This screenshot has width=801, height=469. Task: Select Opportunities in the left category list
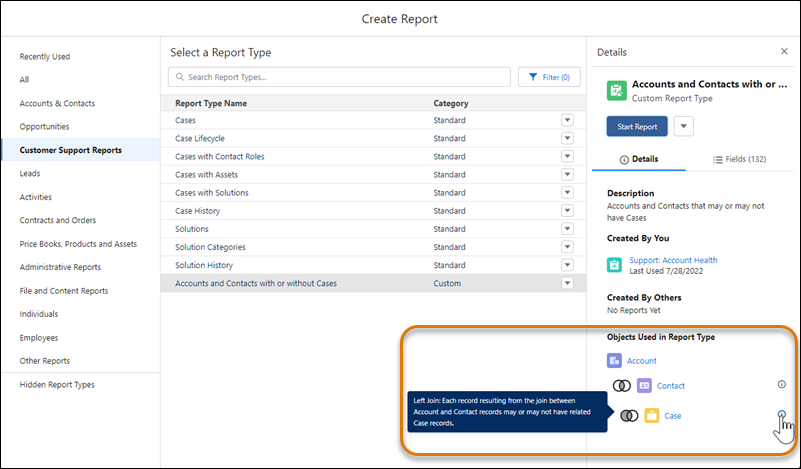point(45,127)
